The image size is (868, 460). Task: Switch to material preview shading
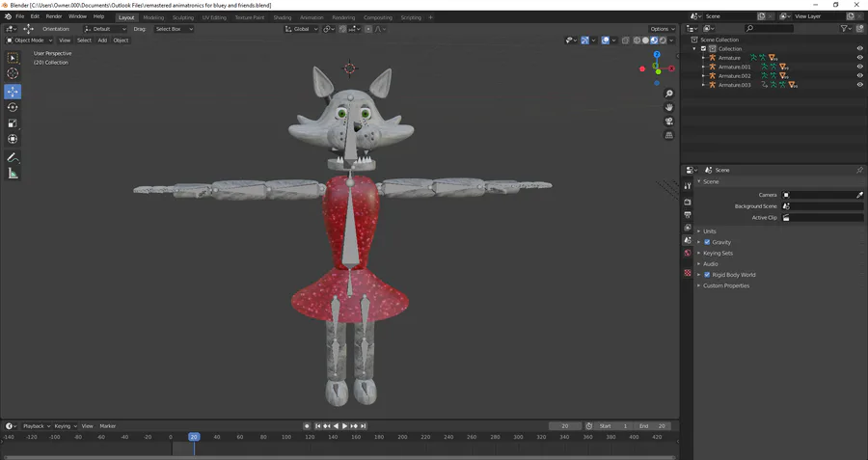click(654, 40)
